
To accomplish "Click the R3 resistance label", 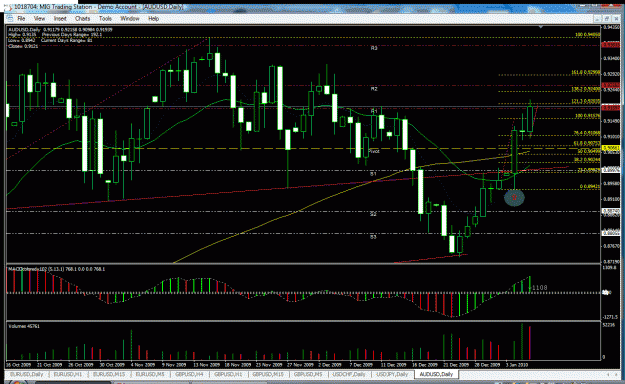I will 374,48.
